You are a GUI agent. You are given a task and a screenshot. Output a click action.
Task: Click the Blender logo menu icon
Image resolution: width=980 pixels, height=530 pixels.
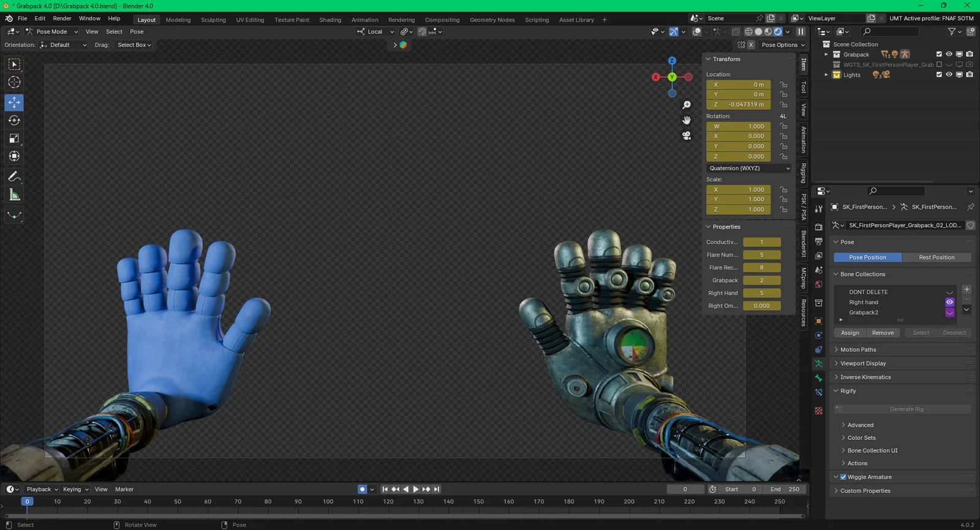coord(9,18)
